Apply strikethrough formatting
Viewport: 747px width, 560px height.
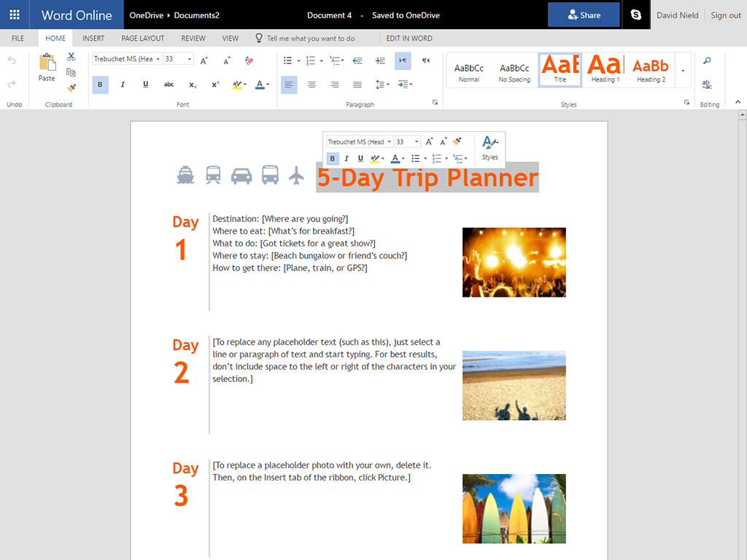170,85
